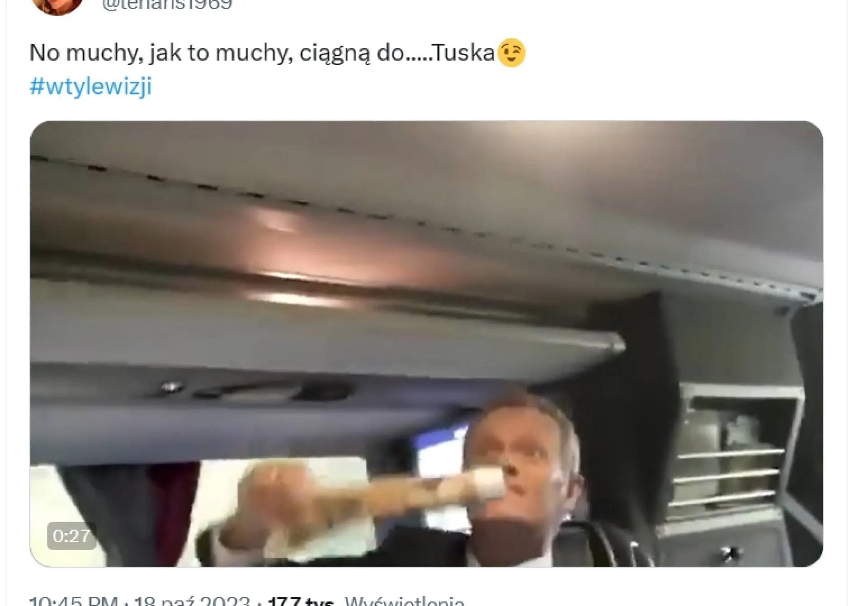Click the 0:27 video duration badge

71,536
